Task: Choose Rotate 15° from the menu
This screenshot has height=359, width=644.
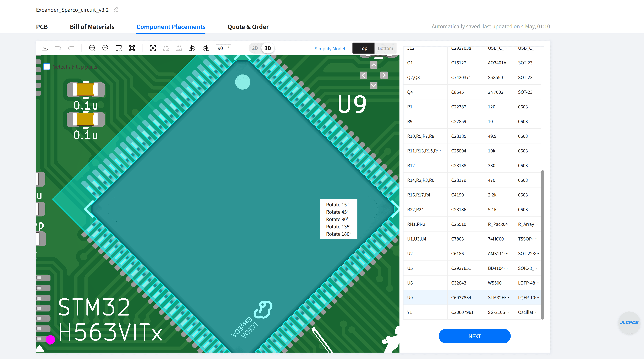Action: (337, 205)
